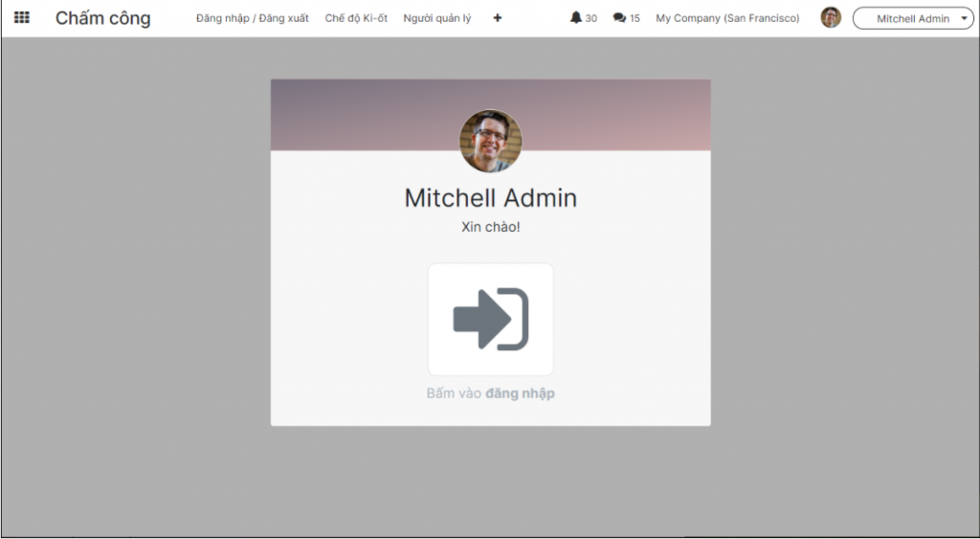The height and width of the screenshot is (539, 980).
Task: Click the Bấm vào đăng nhập caption
Action: pos(491,393)
